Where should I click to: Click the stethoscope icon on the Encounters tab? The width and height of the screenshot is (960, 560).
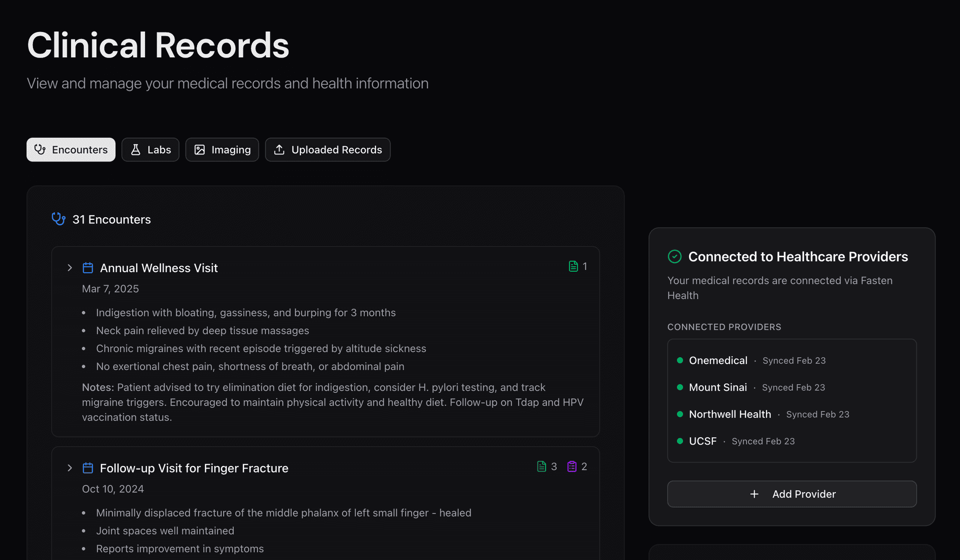[39, 149]
